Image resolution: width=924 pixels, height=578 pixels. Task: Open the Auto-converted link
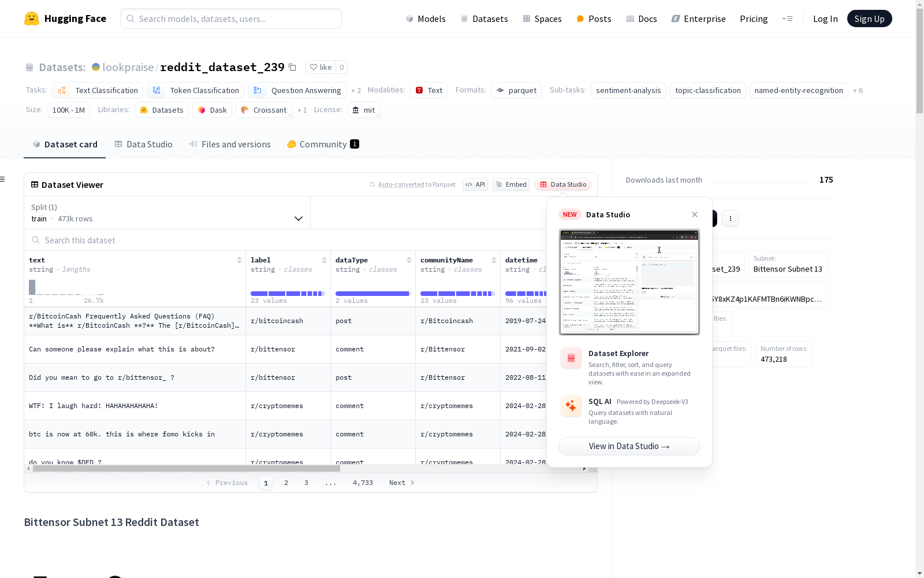click(x=401, y=184)
